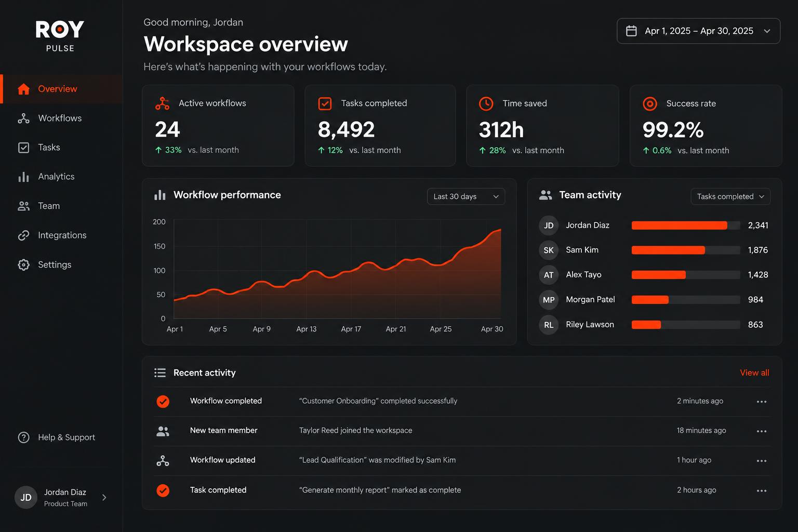The width and height of the screenshot is (798, 532).
Task: Click the Recent activity list icon
Action: pos(160,373)
